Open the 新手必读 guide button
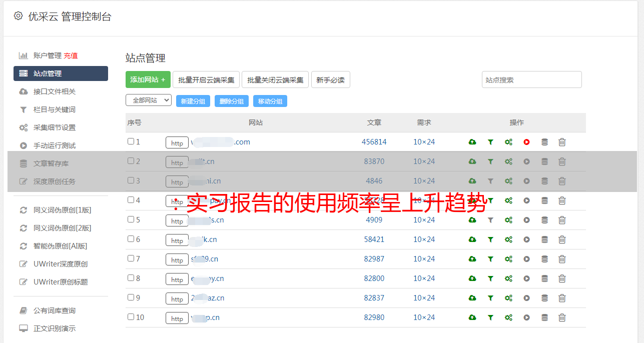This screenshot has height=343, width=644. pyautogui.click(x=330, y=79)
